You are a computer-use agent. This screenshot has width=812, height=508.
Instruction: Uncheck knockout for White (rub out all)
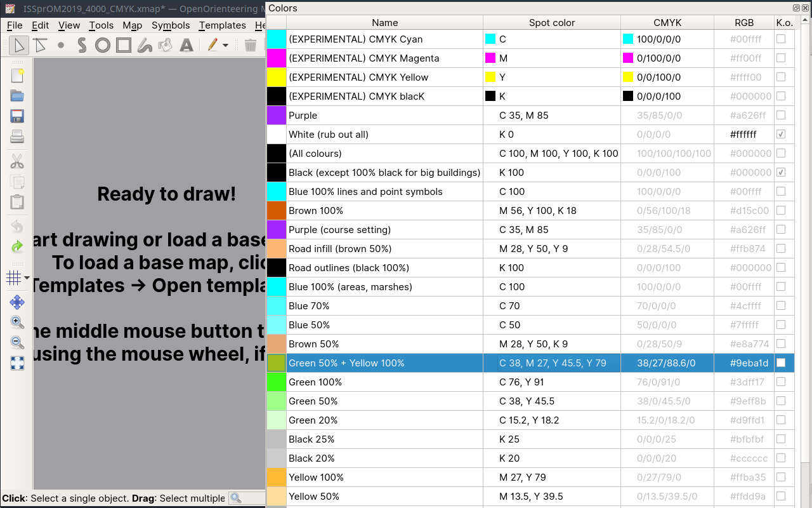[x=781, y=134]
